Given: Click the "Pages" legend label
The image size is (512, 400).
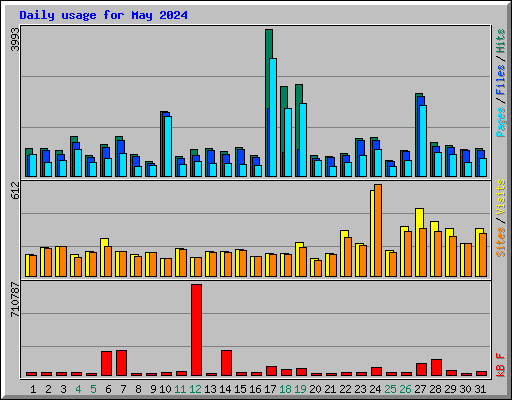Looking at the screenshot, I should [x=501, y=122].
